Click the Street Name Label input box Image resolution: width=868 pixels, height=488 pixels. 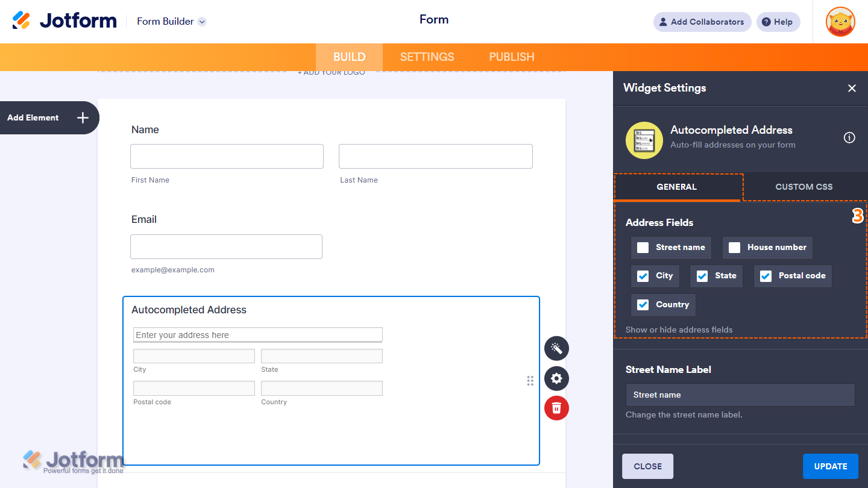[x=740, y=395]
